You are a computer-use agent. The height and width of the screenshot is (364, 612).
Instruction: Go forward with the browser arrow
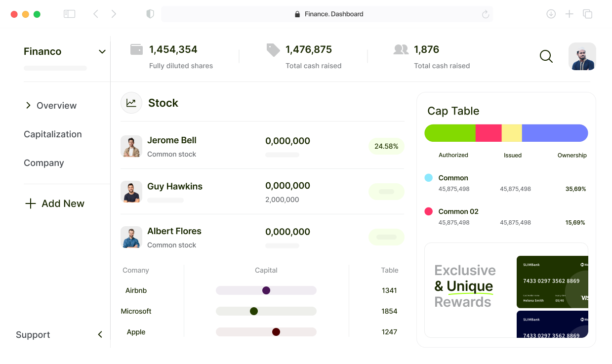coord(114,14)
